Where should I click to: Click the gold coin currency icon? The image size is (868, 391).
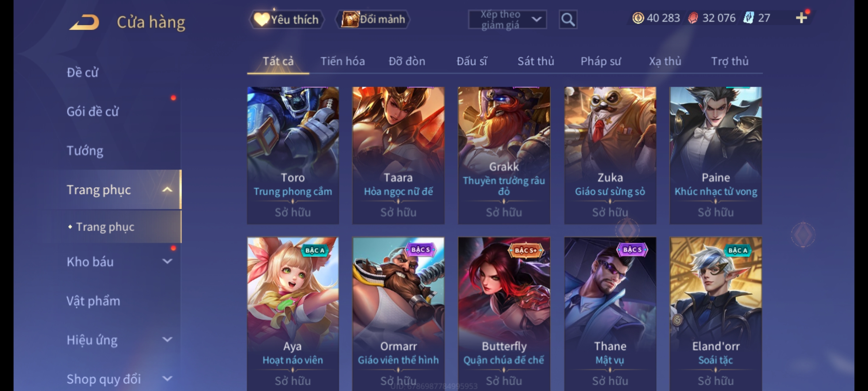(x=638, y=18)
